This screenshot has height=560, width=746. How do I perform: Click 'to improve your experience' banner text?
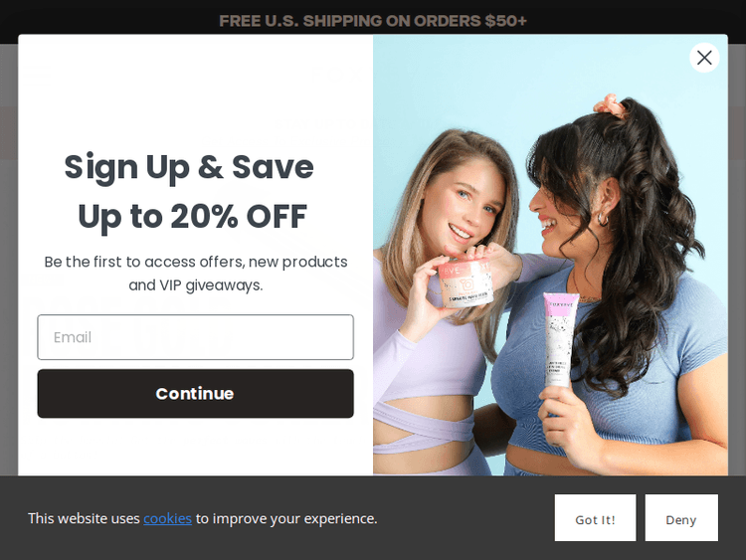tap(286, 518)
